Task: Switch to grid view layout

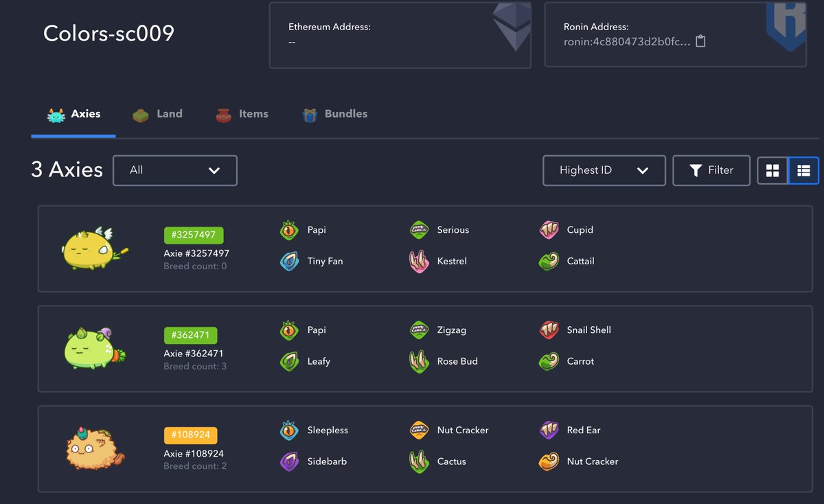Action: pos(772,170)
